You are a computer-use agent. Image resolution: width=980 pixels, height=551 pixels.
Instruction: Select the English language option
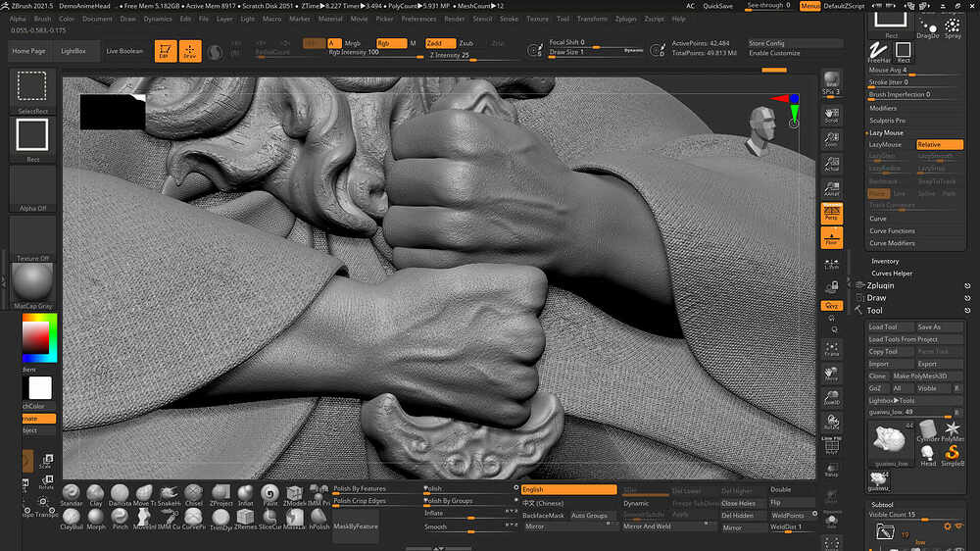coord(568,489)
